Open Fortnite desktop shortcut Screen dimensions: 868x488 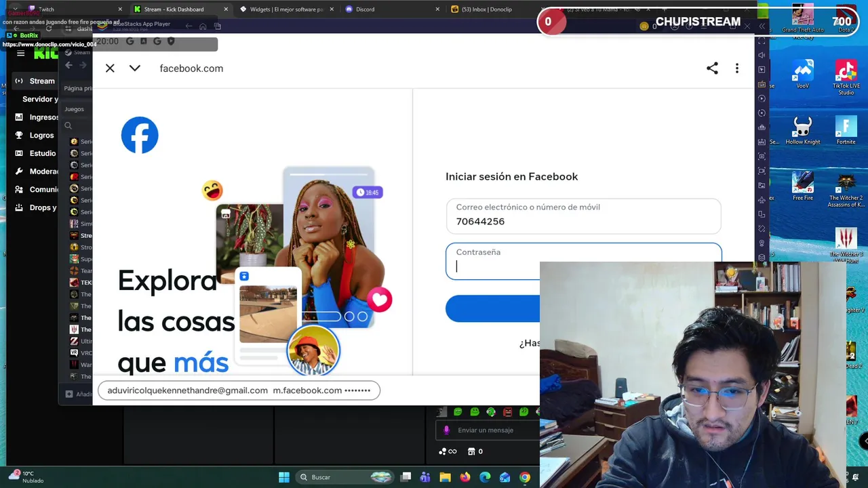pos(846,131)
